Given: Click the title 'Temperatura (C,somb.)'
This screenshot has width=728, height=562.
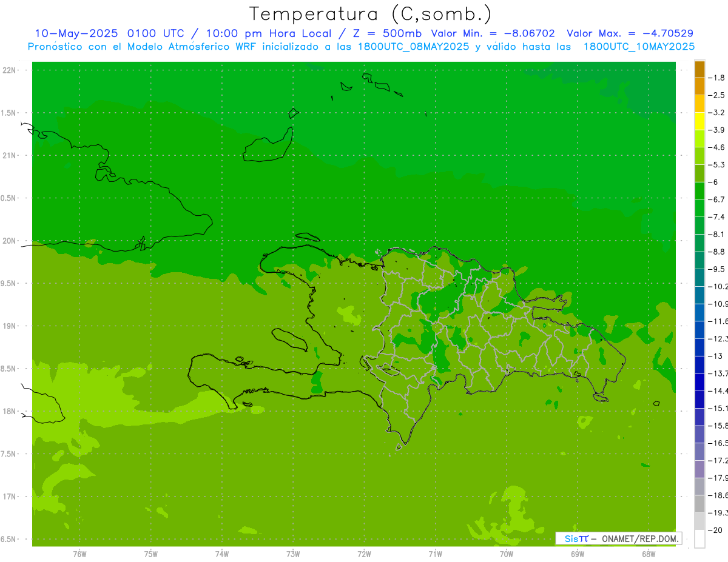Looking at the screenshot, I should point(370,14).
